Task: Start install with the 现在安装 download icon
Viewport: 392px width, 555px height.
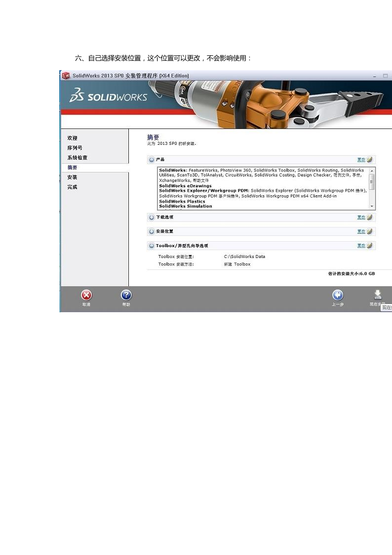Action: pos(378,295)
